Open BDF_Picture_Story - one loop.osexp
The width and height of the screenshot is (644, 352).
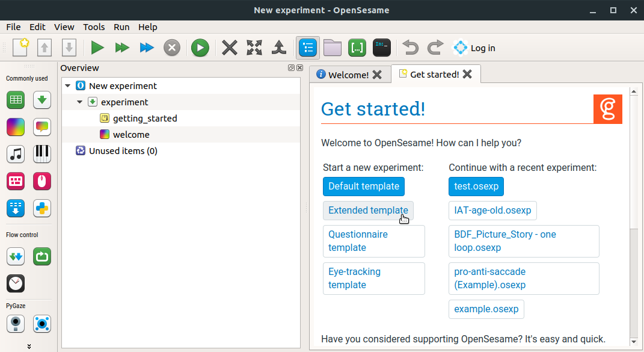click(524, 241)
